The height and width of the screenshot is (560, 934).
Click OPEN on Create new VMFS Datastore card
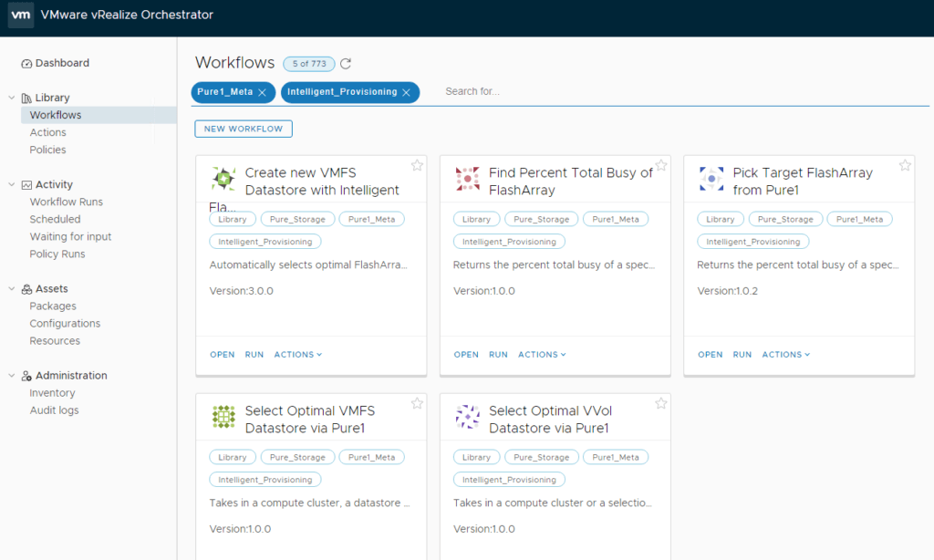(223, 355)
